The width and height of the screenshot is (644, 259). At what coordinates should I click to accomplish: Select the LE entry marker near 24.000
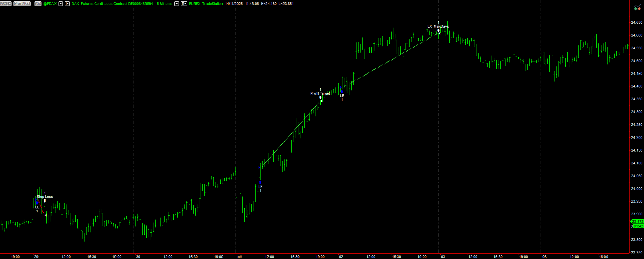pyautogui.click(x=260, y=183)
